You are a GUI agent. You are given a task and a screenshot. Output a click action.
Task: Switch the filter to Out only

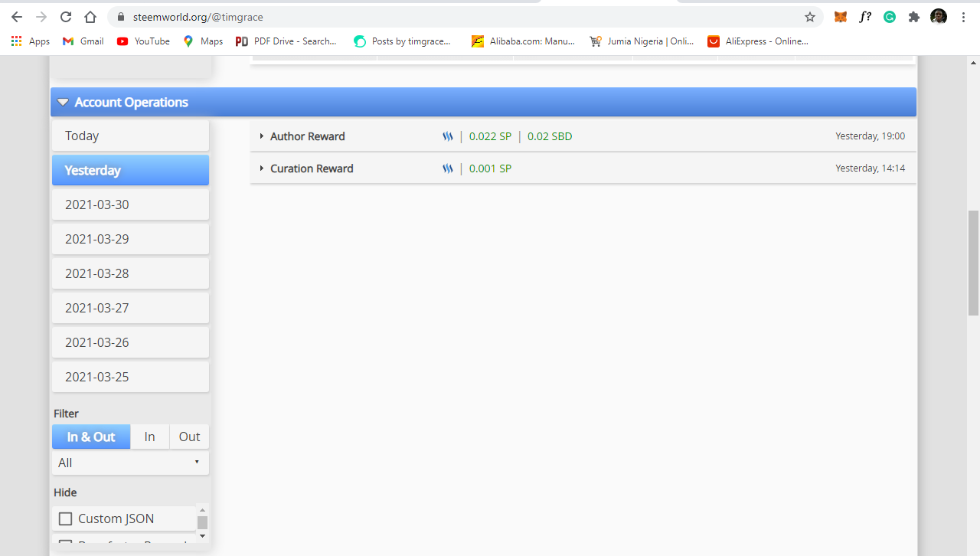coord(188,437)
